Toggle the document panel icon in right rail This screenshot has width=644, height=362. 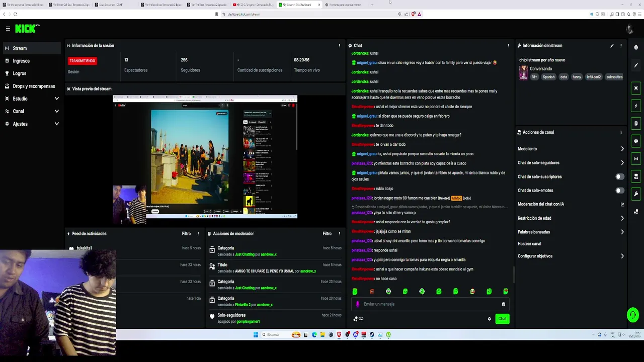(x=636, y=123)
